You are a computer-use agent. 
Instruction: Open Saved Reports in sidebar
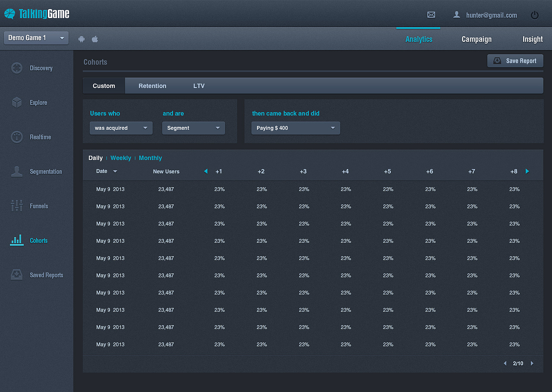tap(46, 275)
